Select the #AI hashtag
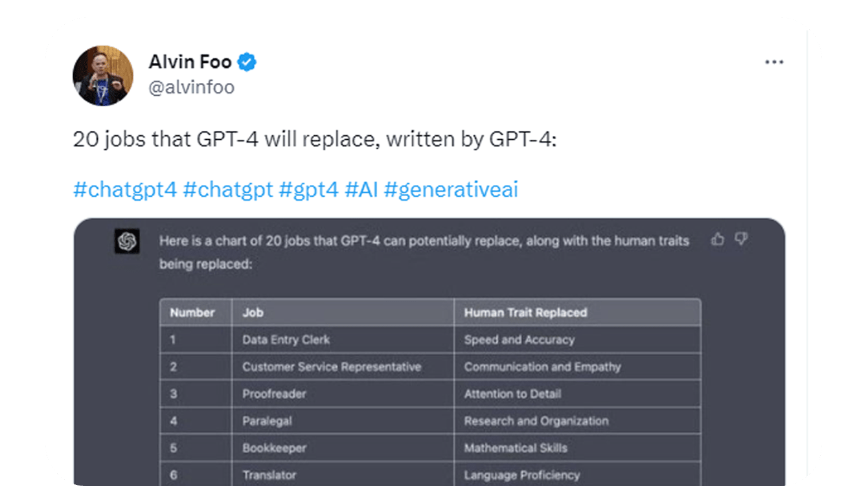 361,190
